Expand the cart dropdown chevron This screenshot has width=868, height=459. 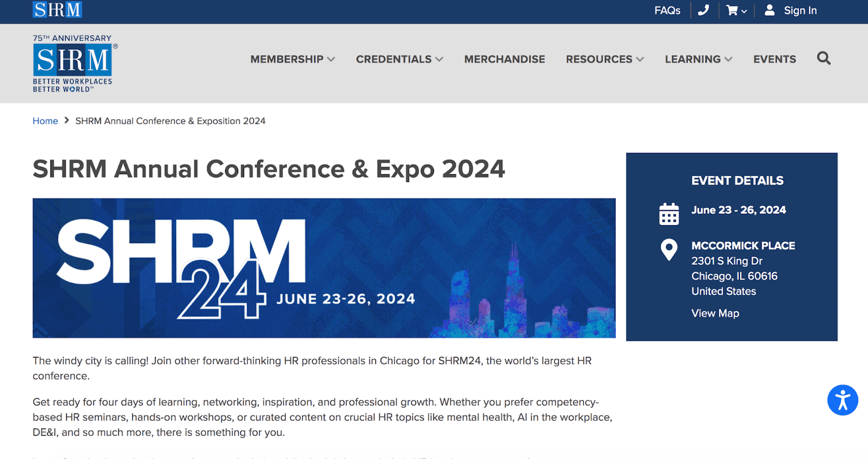pyautogui.click(x=744, y=11)
